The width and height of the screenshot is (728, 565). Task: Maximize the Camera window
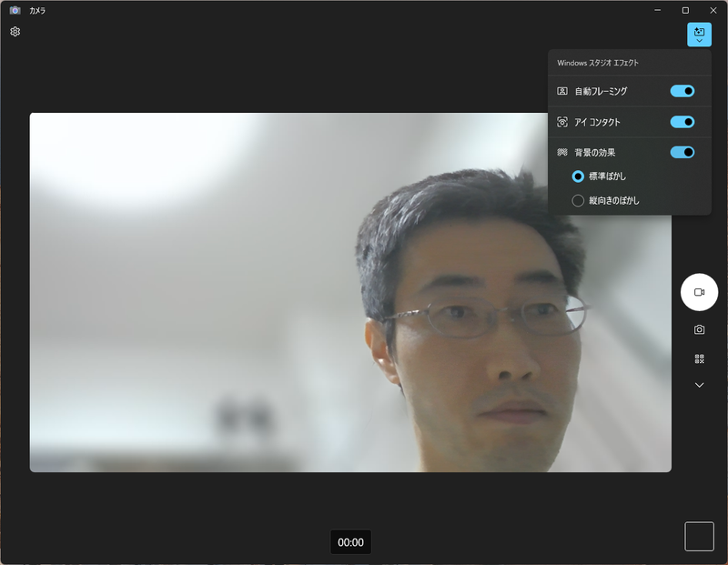coord(685,10)
